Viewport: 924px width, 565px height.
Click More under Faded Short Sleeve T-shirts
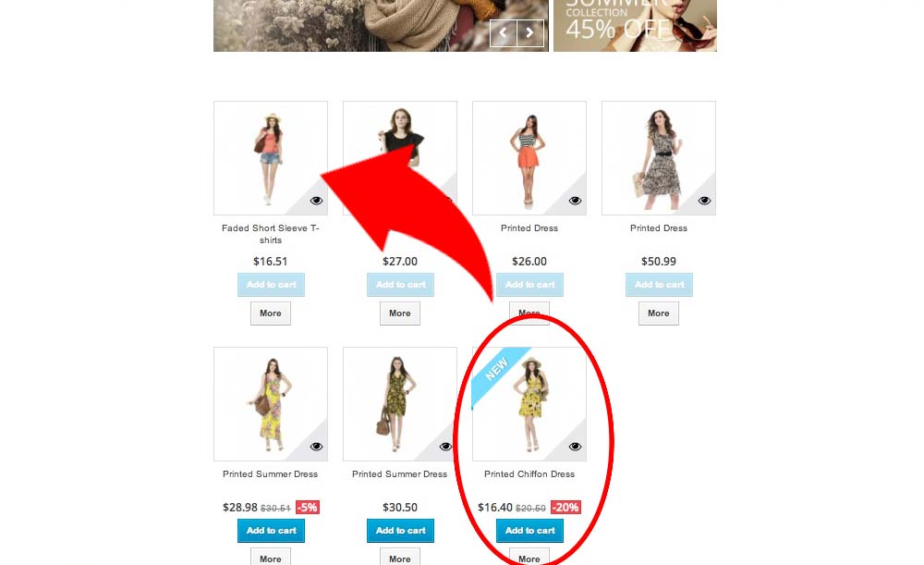[x=271, y=313]
